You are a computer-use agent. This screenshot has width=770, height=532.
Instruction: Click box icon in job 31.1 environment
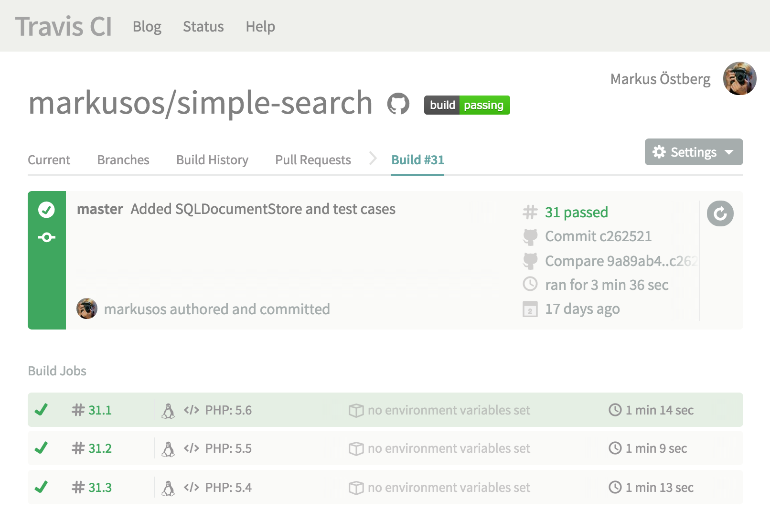pyautogui.click(x=356, y=411)
